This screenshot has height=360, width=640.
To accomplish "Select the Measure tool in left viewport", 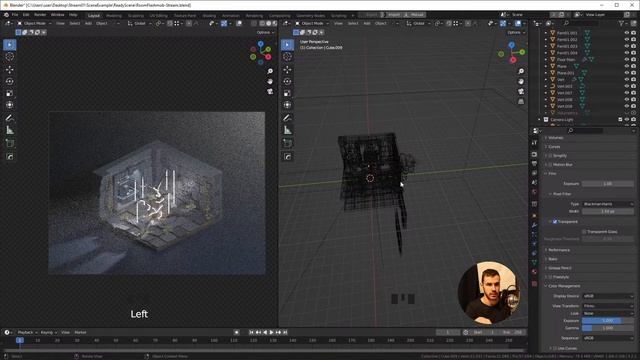I will click(9, 130).
